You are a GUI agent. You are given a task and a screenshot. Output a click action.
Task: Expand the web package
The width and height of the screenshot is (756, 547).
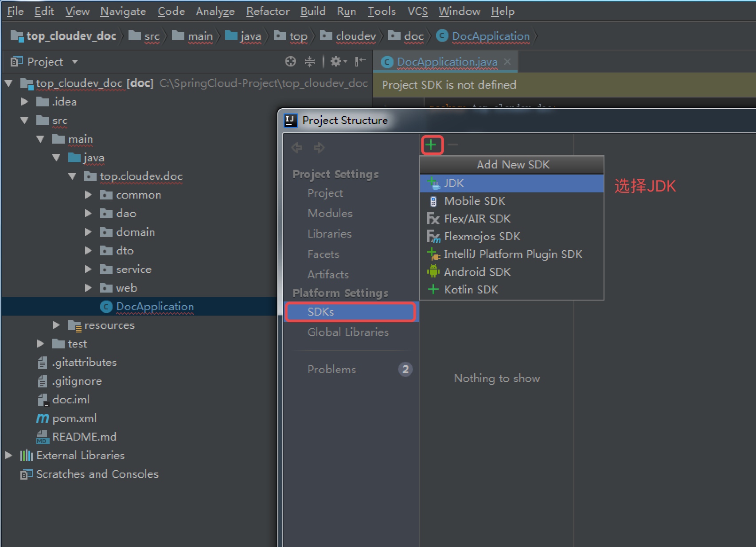pos(88,288)
